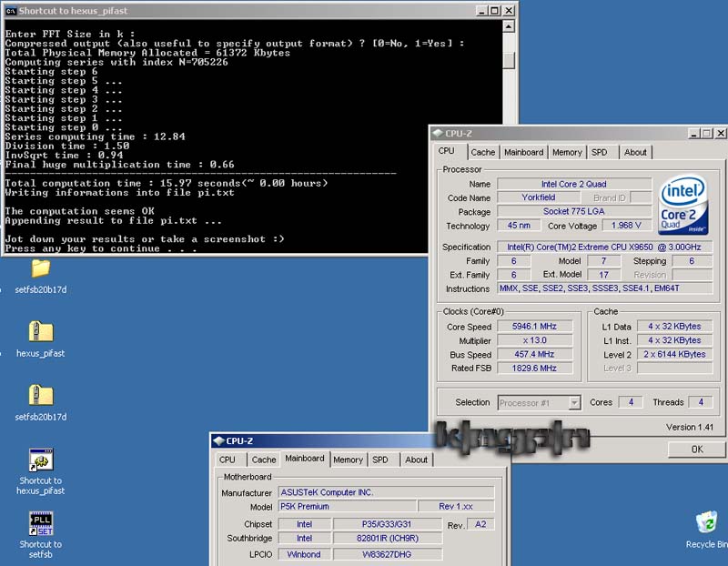Maximize the console window
The height and width of the screenshot is (566, 728).
point(495,11)
